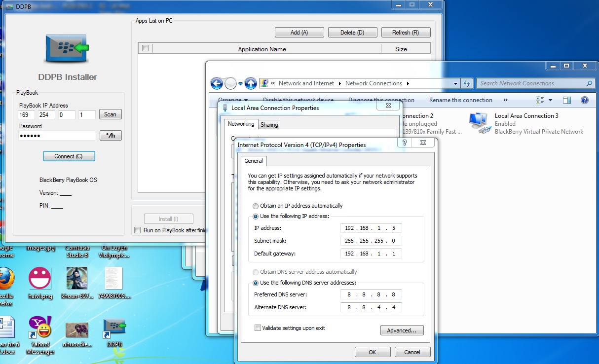Click the Up folder arrow button
599x364 pixels.
coord(251,83)
